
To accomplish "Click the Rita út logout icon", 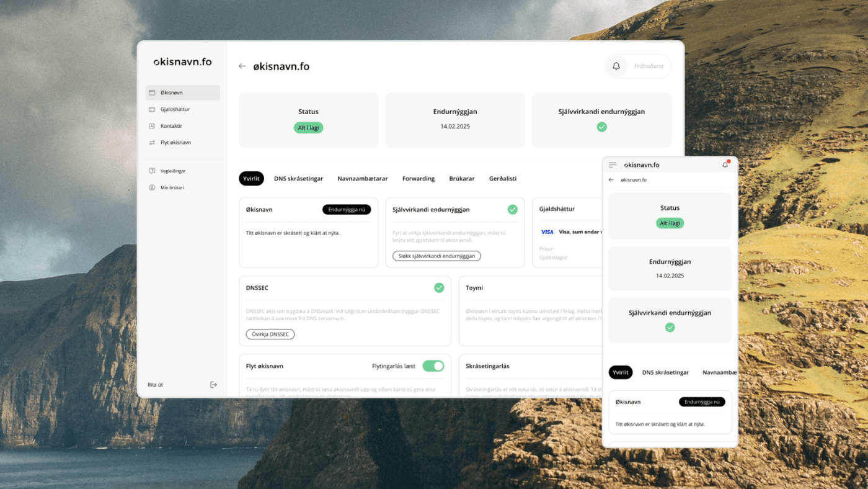I will pyautogui.click(x=213, y=385).
